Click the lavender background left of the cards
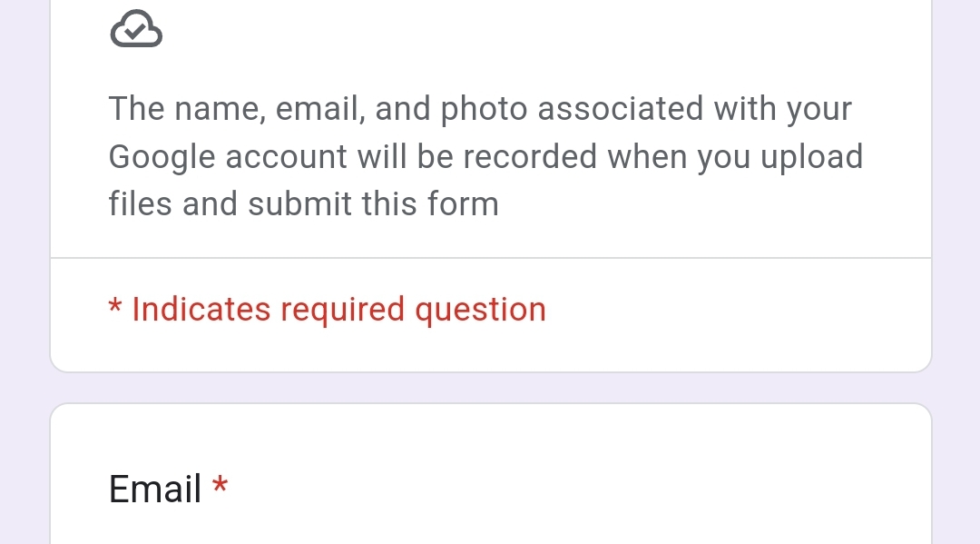 24,272
